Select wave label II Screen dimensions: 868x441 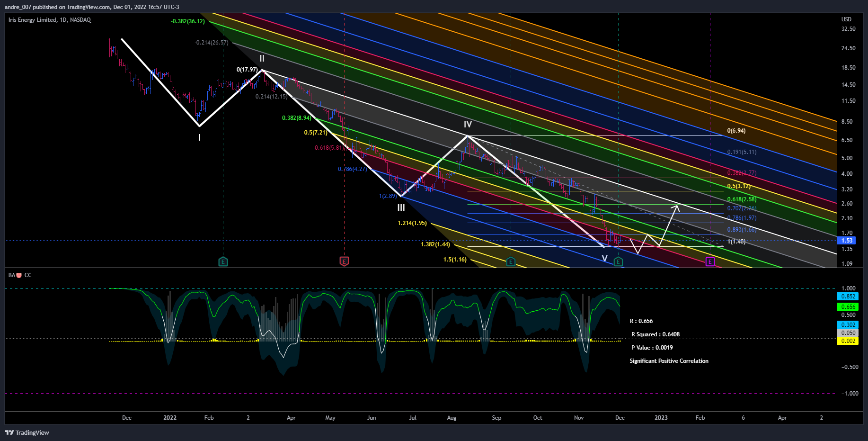[262, 58]
